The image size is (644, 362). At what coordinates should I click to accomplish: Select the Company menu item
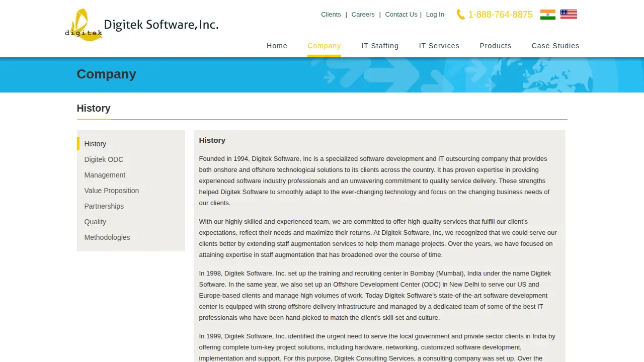pyautogui.click(x=324, y=46)
